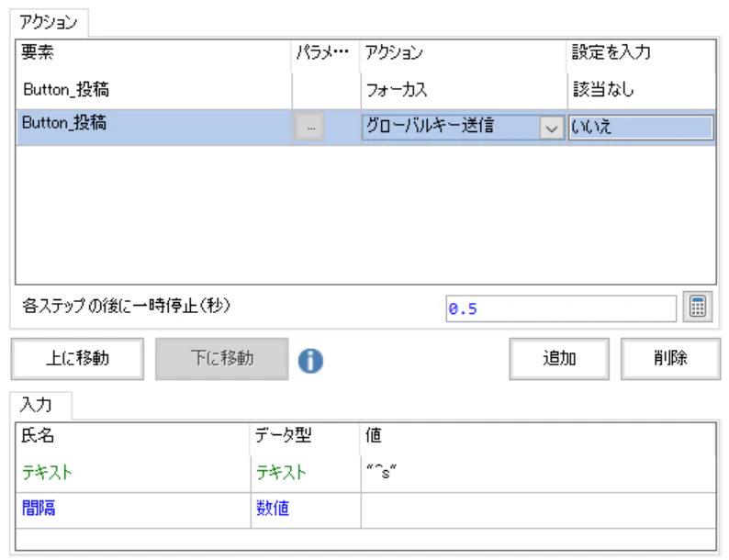Click the 下に移動 button

222,358
